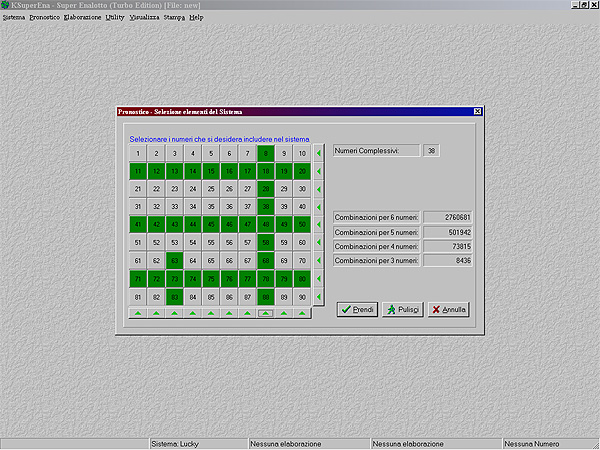
Task: Click the green arrow beside row 71-80
Action: [x=318, y=279]
